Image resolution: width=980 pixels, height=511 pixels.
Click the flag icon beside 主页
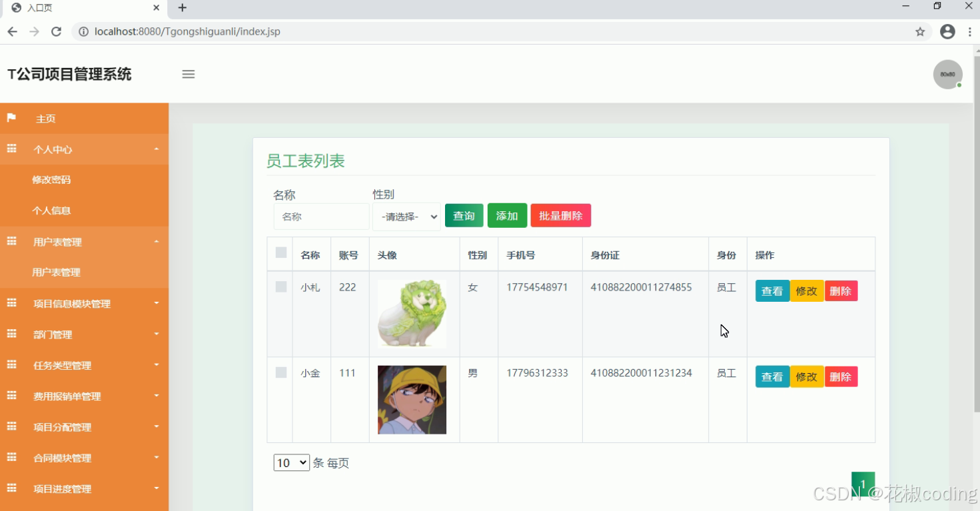tap(11, 118)
